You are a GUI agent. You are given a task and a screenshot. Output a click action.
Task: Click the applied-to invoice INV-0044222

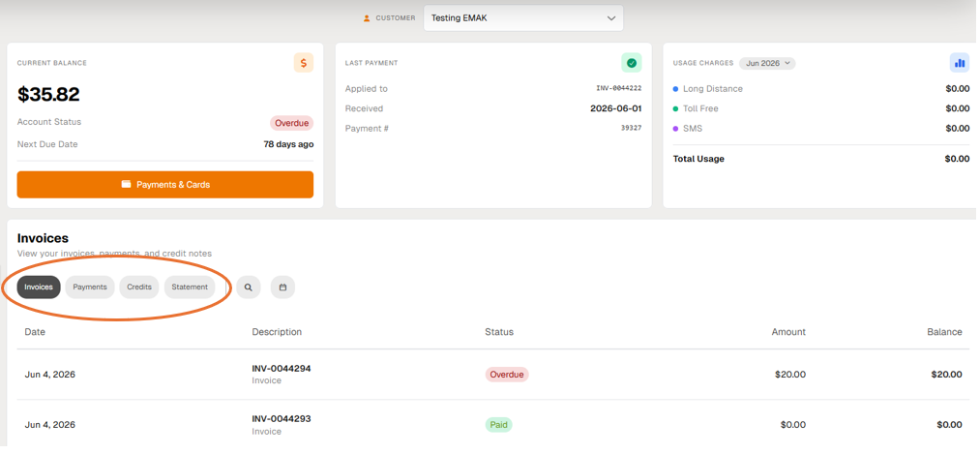point(619,89)
